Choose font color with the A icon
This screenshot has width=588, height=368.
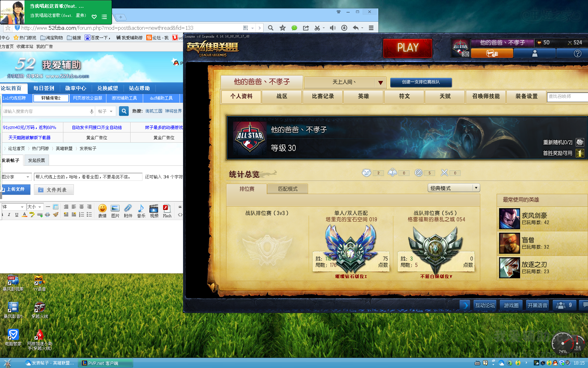(24, 214)
